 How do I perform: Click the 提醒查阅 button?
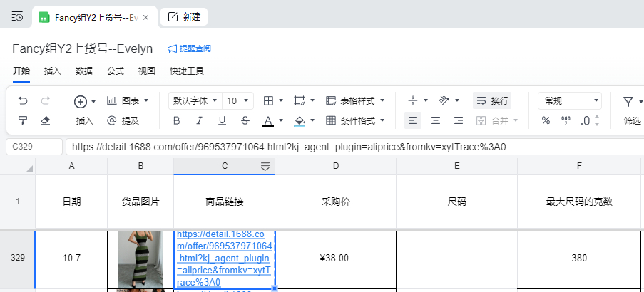[x=189, y=48]
